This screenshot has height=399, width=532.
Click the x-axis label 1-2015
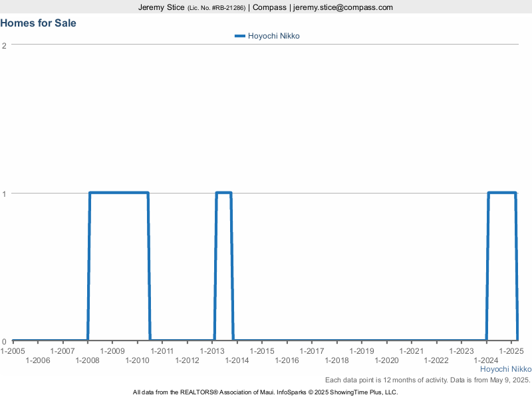point(262,351)
